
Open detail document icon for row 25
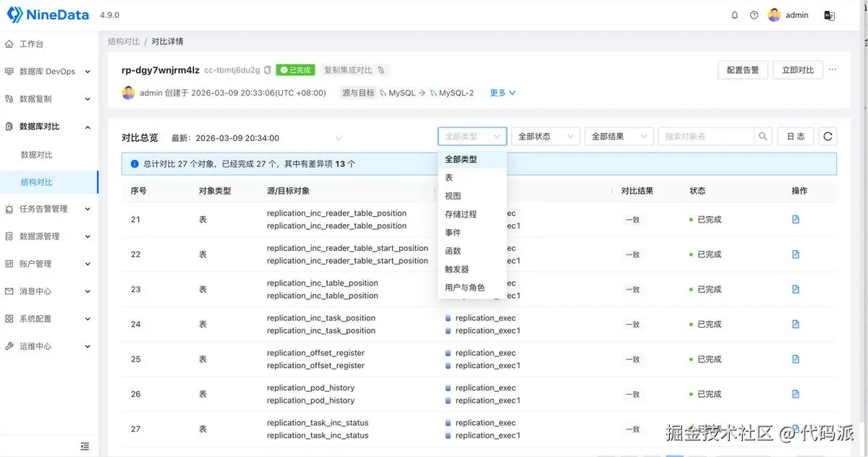click(x=796, y=359)
